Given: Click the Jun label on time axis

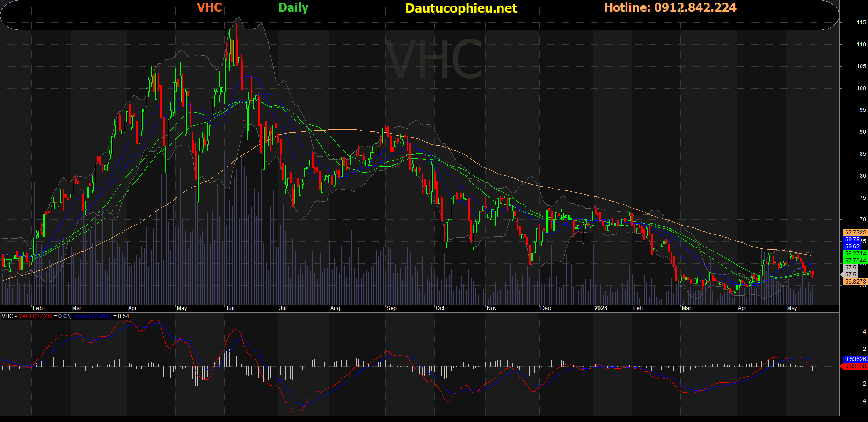Looking at the screenshot, I should 230,308.
